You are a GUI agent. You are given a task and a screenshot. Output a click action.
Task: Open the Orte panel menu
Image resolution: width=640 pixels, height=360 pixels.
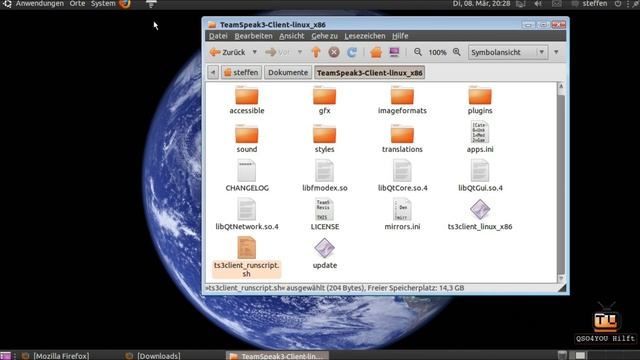77,4
